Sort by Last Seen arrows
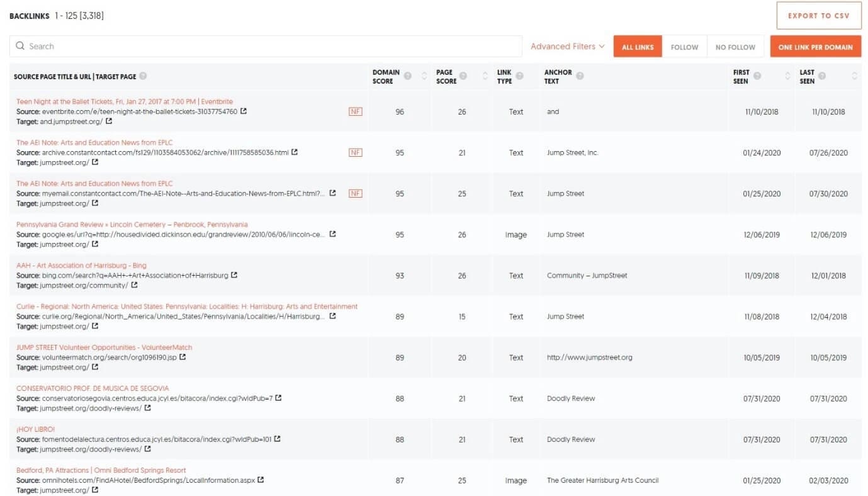Image resolution: width=868 pixels, height=496 pixels. point(854,76)
